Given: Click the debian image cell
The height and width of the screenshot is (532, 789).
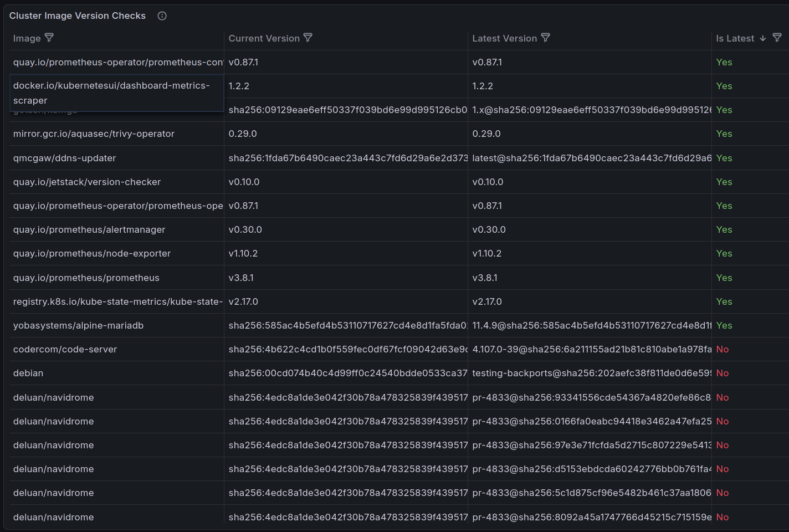Looking at the screenshot, I should click(28, 373).
